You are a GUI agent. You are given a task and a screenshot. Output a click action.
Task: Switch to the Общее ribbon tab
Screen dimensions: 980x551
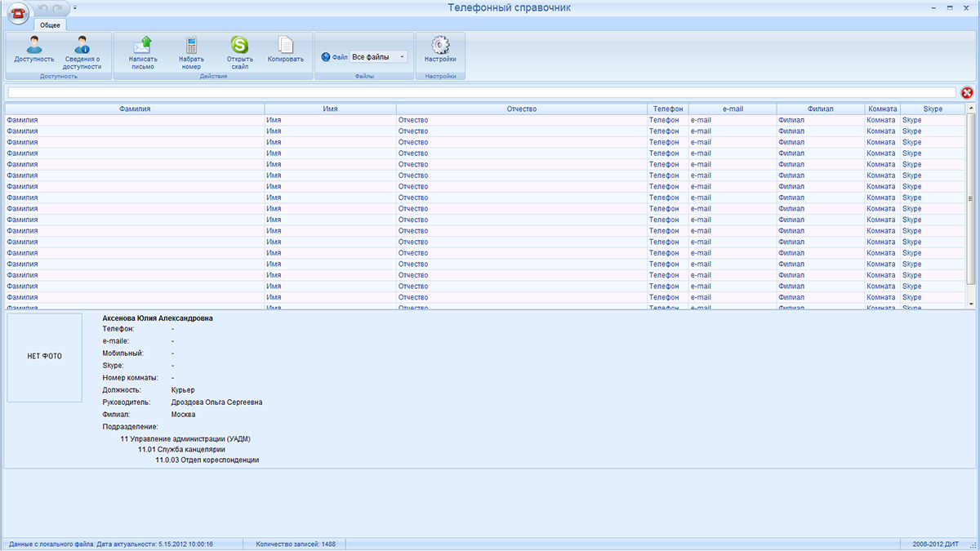(x=50, y=24)
